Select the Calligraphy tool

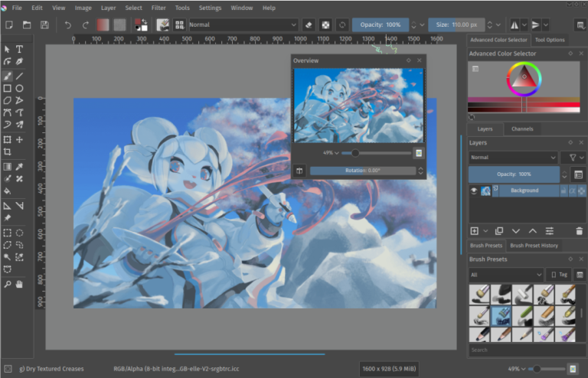click(19, 61)
